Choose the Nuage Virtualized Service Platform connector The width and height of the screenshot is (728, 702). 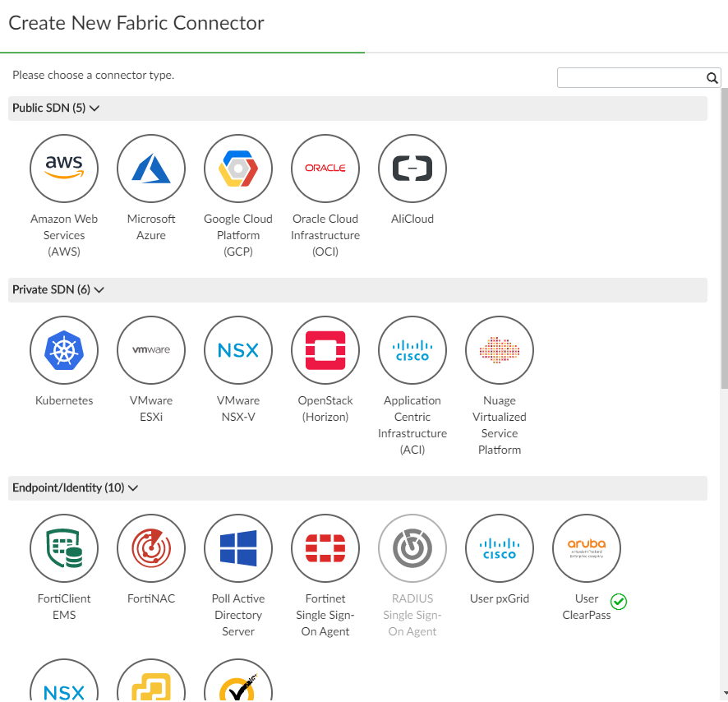coord(500,350)
